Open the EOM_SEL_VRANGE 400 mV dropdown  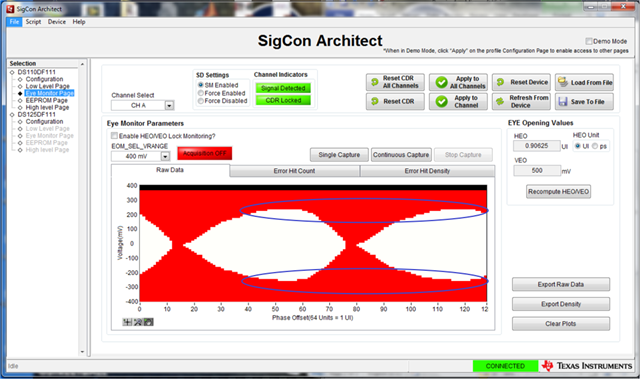[x=165, y=156]
